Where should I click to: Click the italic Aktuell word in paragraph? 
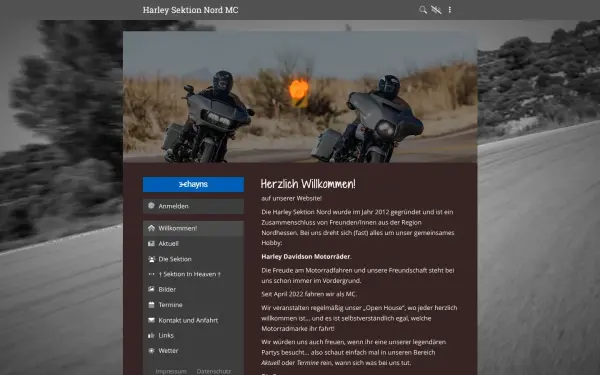(271, 363)
